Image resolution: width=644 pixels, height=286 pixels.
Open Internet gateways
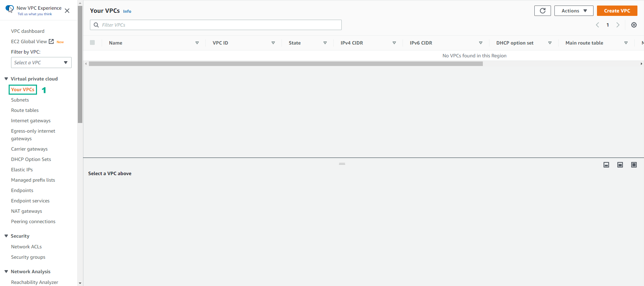(31, 121)
